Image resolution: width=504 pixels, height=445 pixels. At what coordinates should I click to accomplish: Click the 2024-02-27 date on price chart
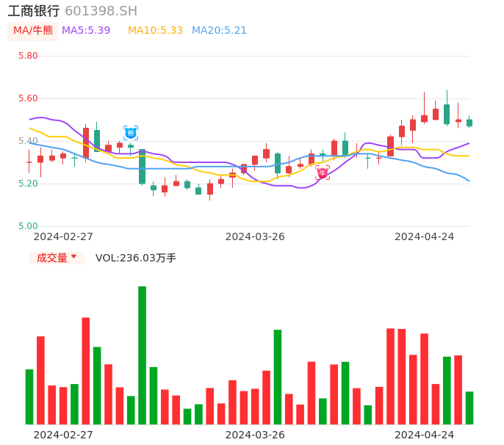pyautogui.click(x=63, y=236)
